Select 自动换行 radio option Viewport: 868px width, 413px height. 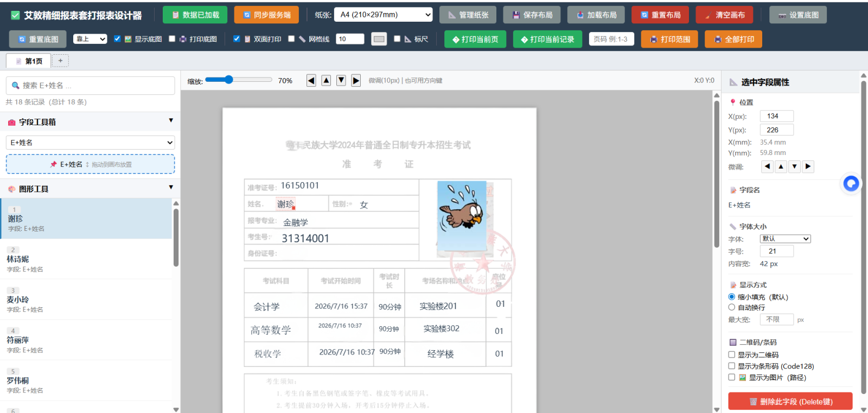coord(731,307)
